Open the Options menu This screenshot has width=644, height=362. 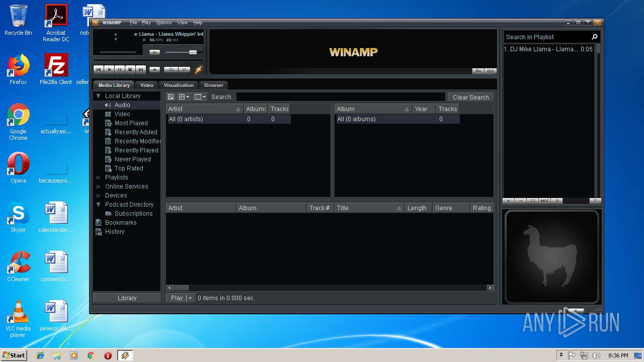point(164,23)
